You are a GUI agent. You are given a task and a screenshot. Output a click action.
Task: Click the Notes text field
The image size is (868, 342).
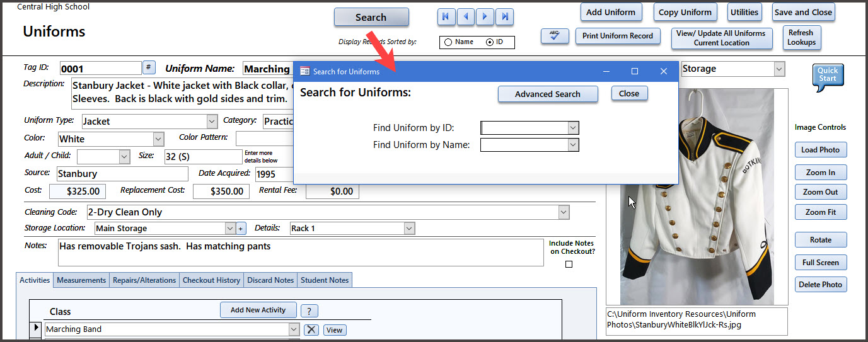pyautogui.click(x=300, y=252)
